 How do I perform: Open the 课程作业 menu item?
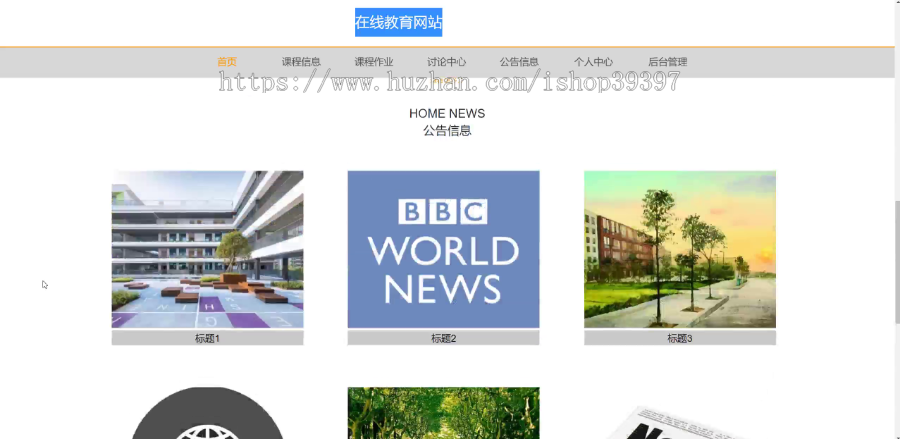pos(374,62)
